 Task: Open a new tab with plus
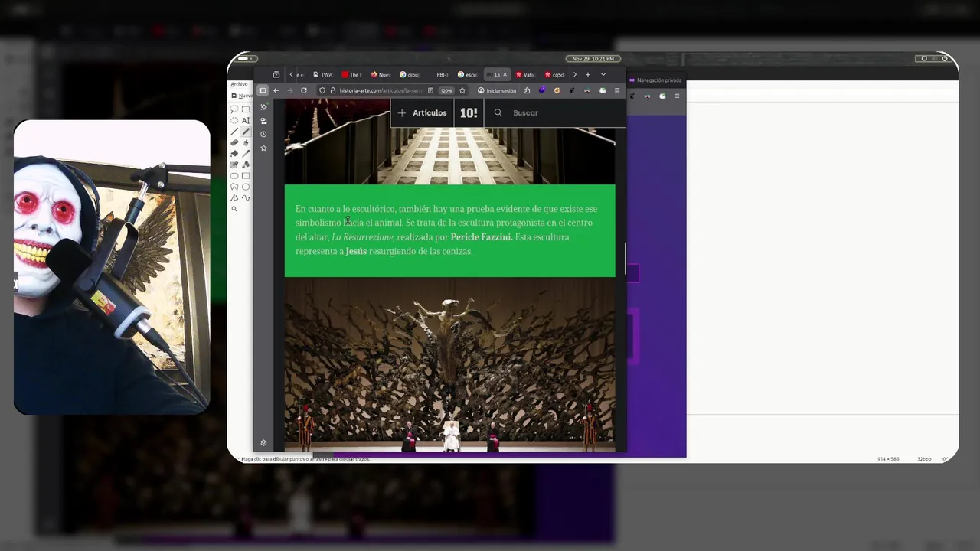[588, 74]
